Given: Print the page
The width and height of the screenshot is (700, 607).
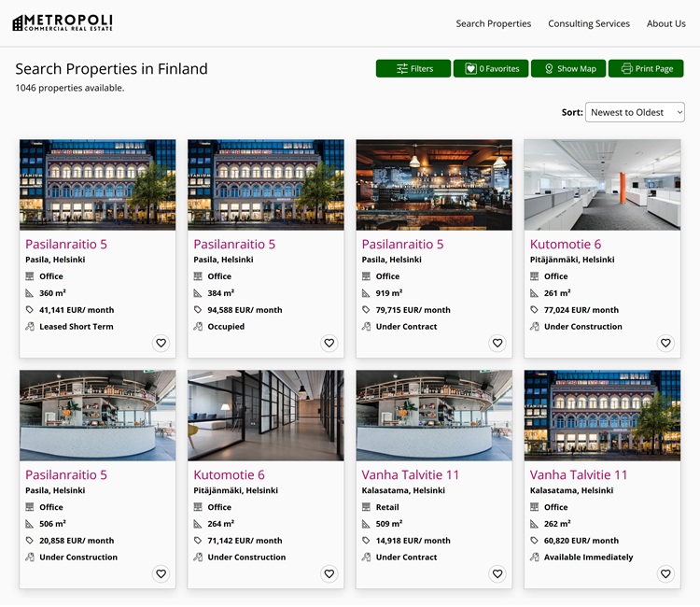Looking at the screenshot, I should point(646,69).
